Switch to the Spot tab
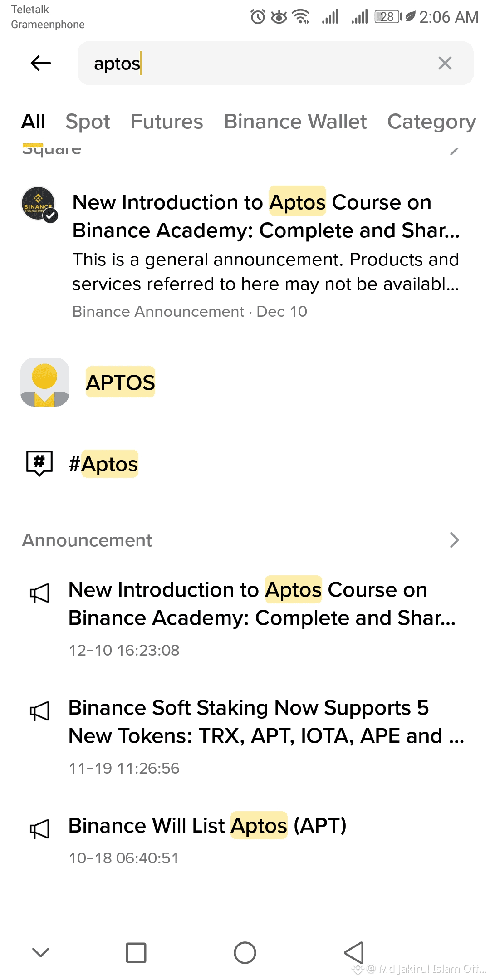The width and height of the screenshot is (490, 980). click(x=88, y=122)
